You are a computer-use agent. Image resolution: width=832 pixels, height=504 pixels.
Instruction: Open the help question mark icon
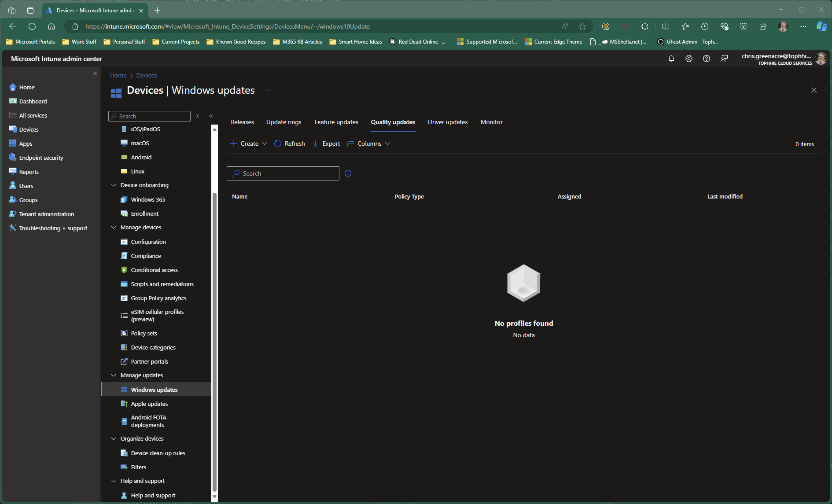(707, 59)
